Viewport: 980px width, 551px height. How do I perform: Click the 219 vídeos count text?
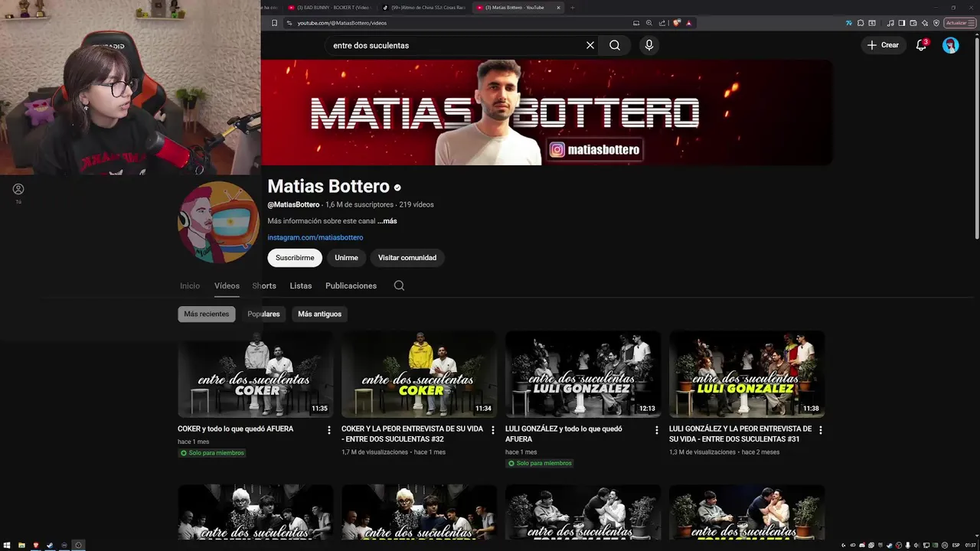coord(416,205)
